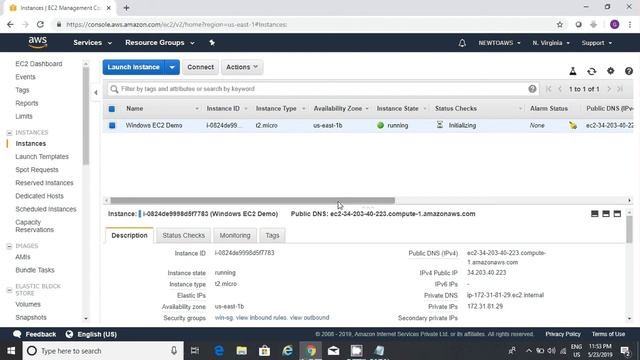Viewport: 640px width, 360px height.
Task: Click the filter help icon in search bar
Action: click(532, 89)
